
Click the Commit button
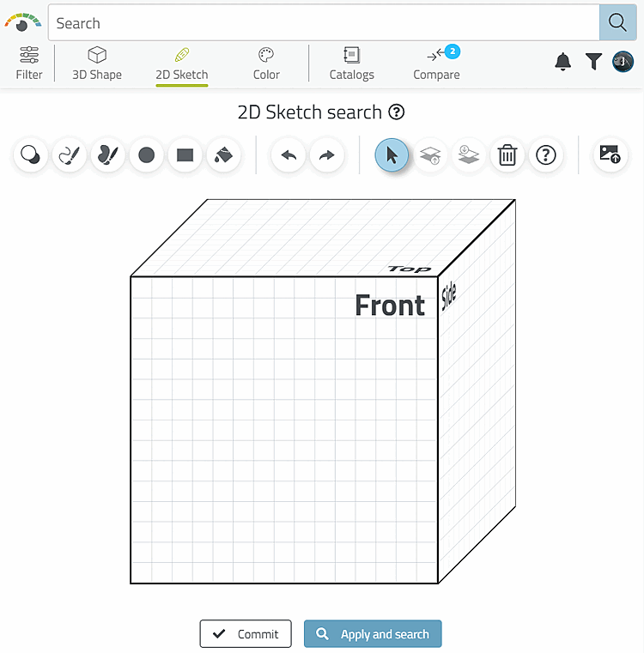(246, 634)
